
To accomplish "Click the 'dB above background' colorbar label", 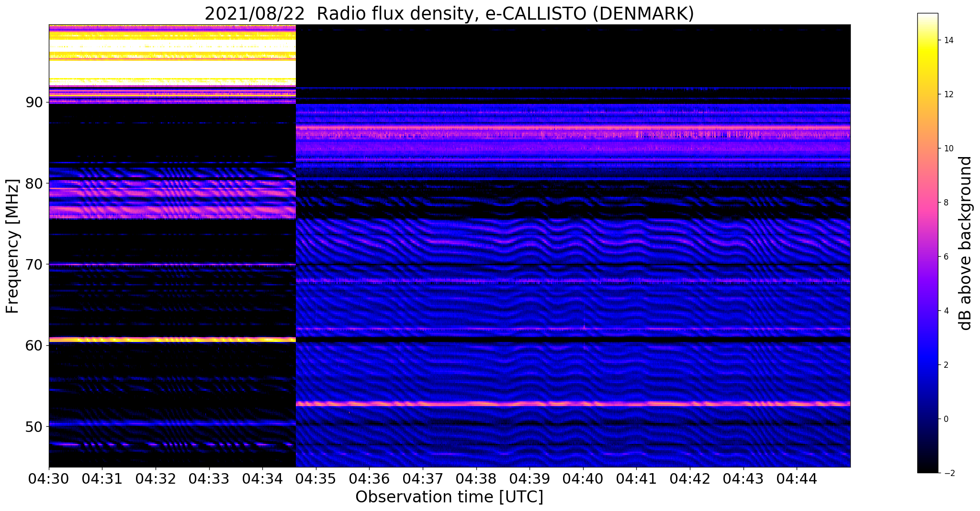I will click(966, 243).
